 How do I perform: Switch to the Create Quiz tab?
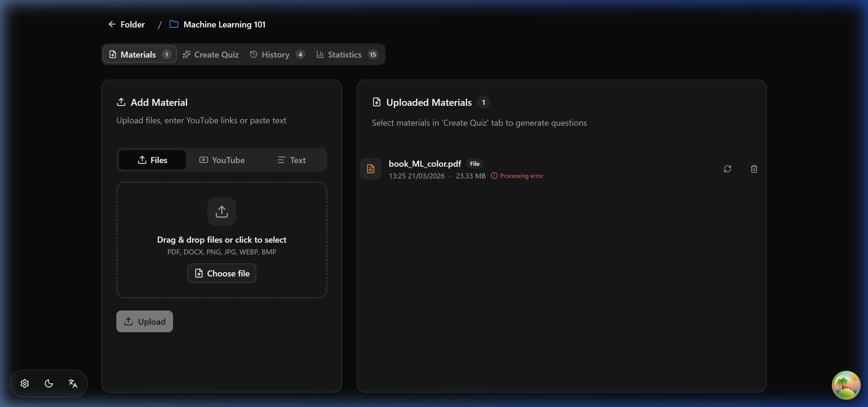pyautogui.click(x=211, y=54)
